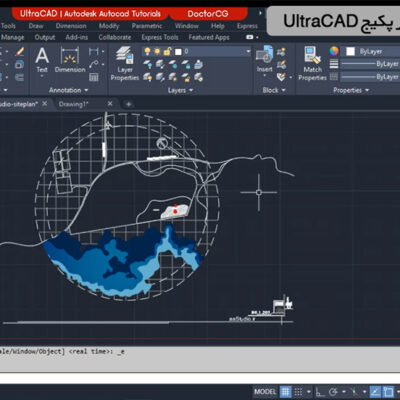Open the Featured Apps ribbon tab
Screen dimensions: 400x400
coord(209,37)
